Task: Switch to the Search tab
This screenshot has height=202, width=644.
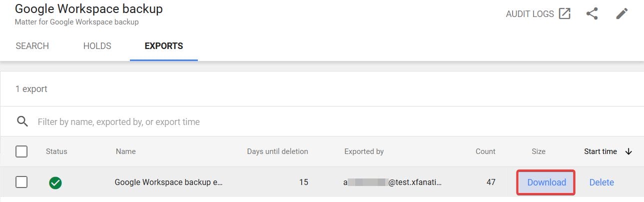Action: click(32, 46)
